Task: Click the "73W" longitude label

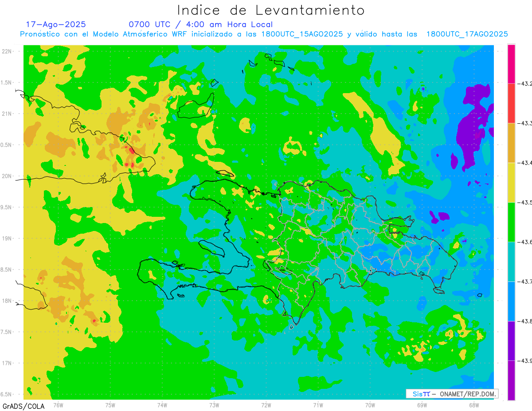Action: (214, 405)
